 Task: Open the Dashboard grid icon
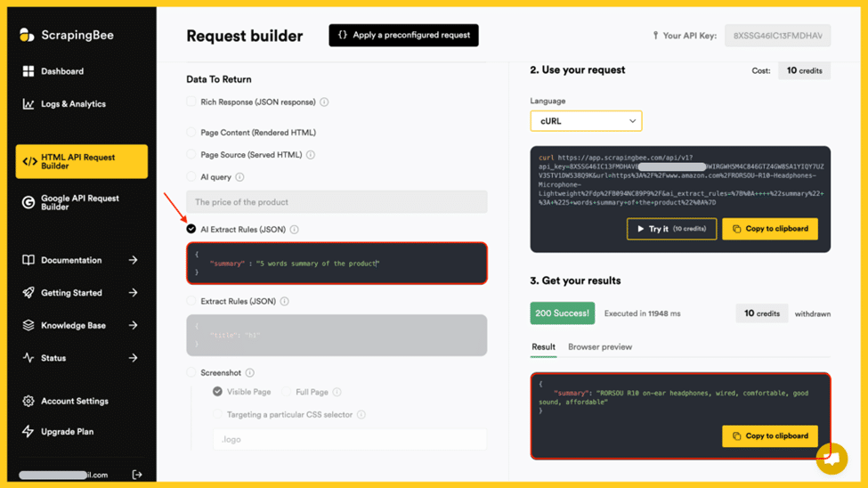click(x=28, y=71)
